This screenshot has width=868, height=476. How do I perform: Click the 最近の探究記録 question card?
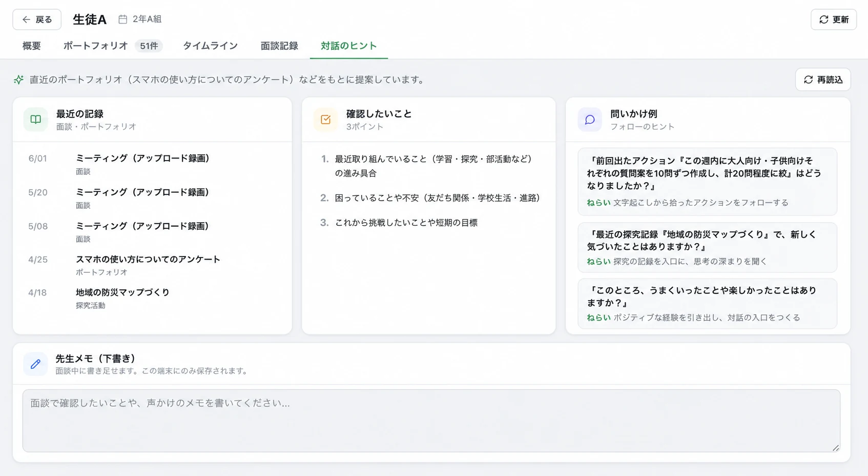[707, 247]
